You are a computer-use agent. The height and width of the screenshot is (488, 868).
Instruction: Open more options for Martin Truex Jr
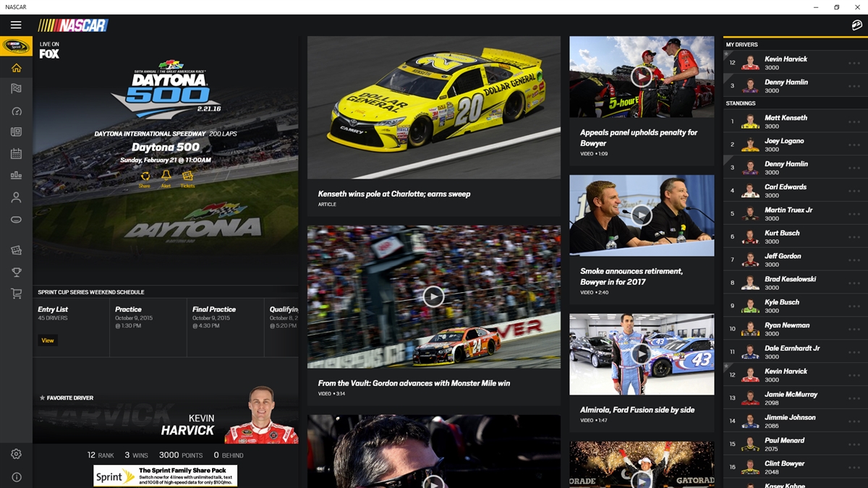[854, 214]
